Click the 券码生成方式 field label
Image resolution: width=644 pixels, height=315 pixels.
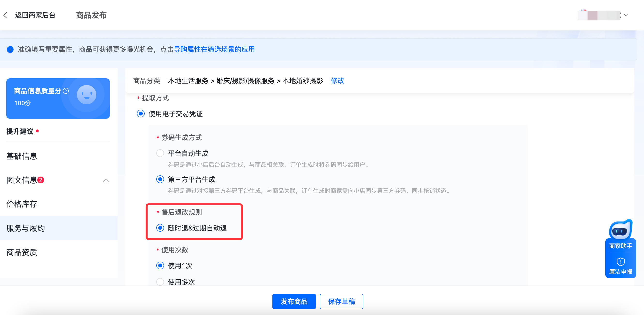pos(181,137)
